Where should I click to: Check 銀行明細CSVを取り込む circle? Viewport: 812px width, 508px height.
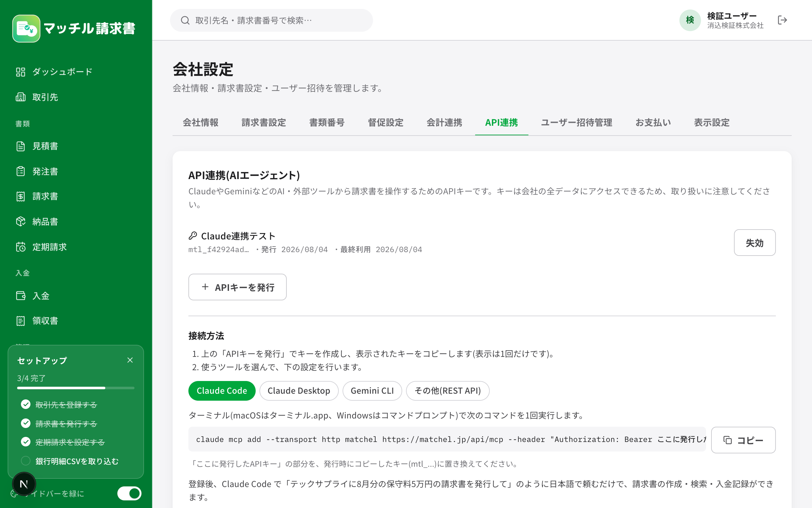click(x=25, y=461)
